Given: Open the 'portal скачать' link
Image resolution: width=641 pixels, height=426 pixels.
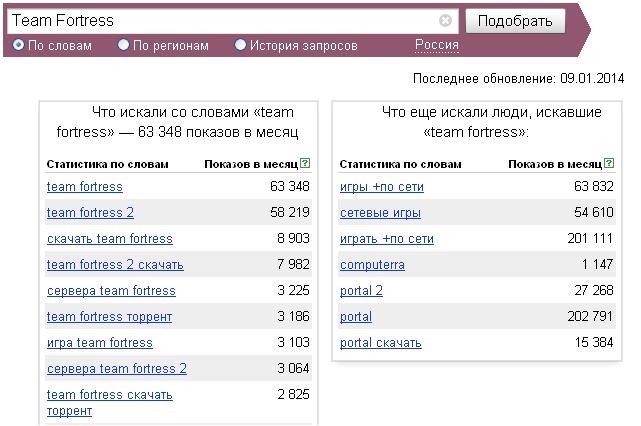Looking at the screenshot, I should (x=381, y=343).
